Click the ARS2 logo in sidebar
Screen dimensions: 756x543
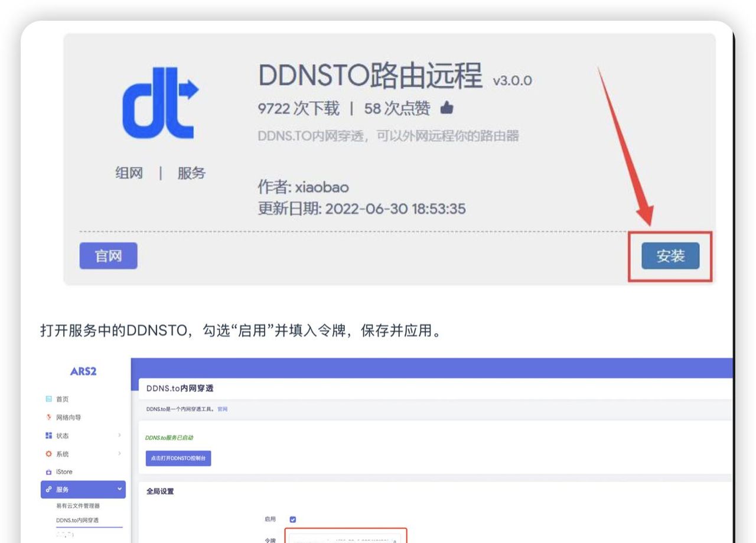coord(83,372)
